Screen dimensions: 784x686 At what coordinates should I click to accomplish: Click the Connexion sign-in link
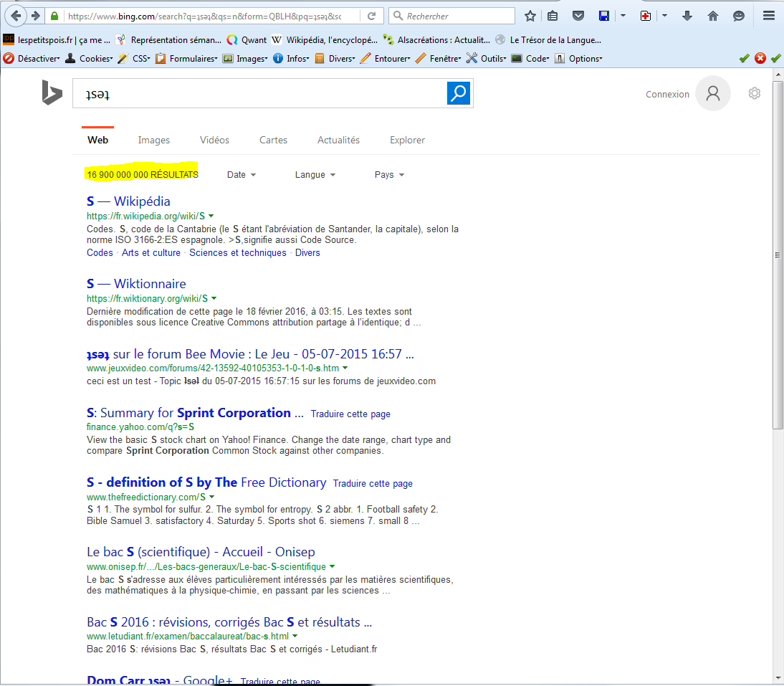point(667,95)
